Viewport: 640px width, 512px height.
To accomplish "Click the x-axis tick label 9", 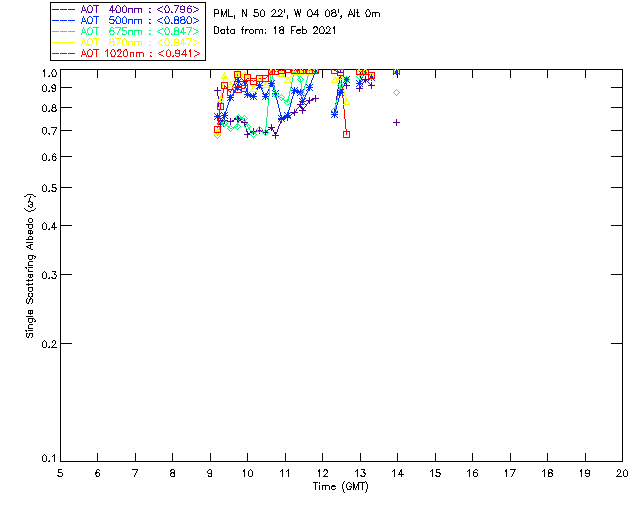I will pyautogui.click(x=210, y=473).
